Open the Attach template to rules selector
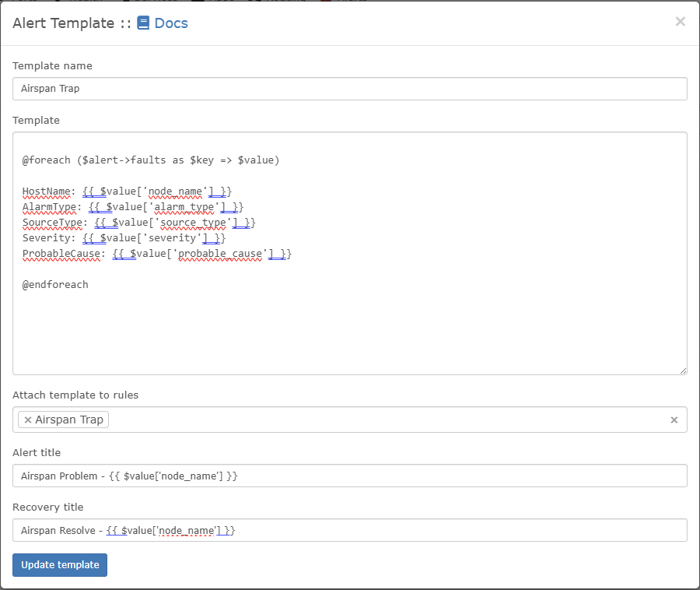 pyautogui.click(x=389, y=420)
